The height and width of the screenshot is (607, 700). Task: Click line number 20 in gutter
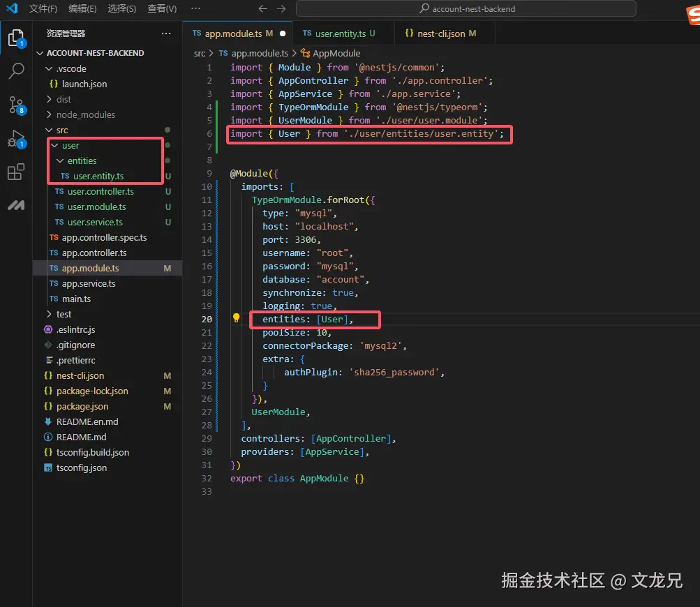coord(207,319)
